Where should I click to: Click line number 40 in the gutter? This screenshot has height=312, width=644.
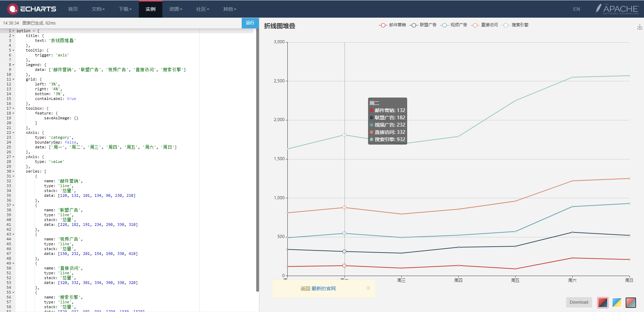tap(9, 220)
